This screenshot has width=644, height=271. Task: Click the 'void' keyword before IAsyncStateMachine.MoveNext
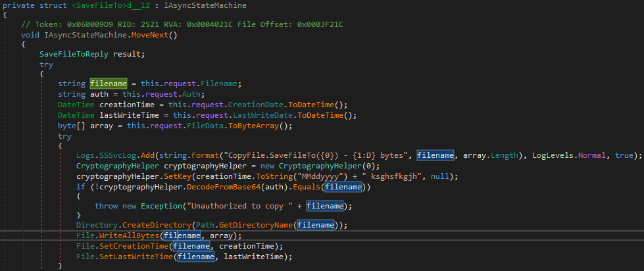[30, 35]
